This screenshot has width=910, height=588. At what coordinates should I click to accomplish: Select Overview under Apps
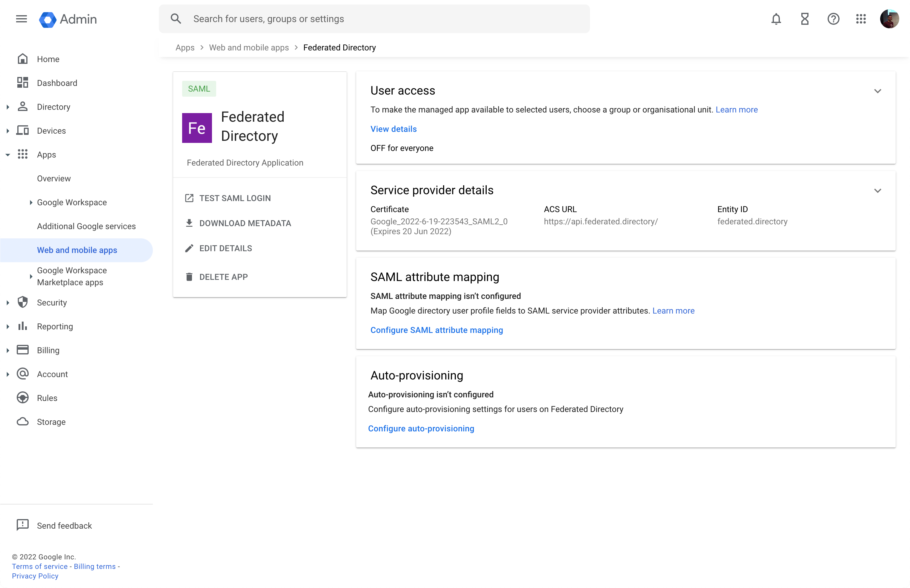tap(54, 178)
